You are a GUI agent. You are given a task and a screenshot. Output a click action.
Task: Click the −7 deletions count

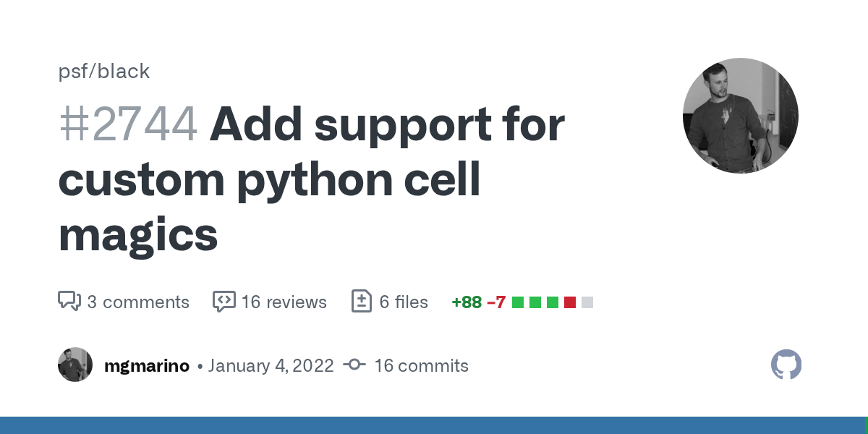click(496, 302)
